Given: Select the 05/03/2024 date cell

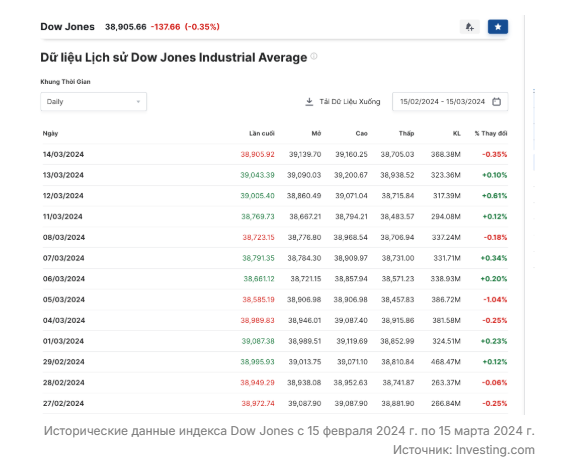Looking at the screenshot, I should (64, 299).
